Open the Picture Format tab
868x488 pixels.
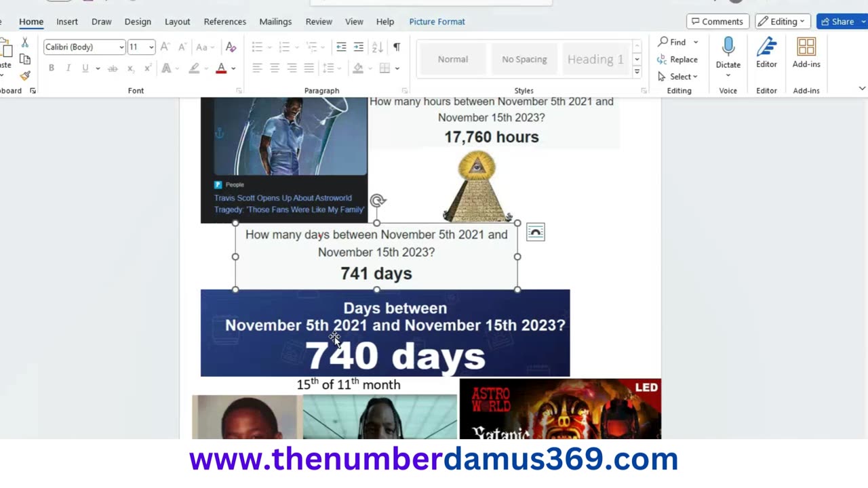437,22
